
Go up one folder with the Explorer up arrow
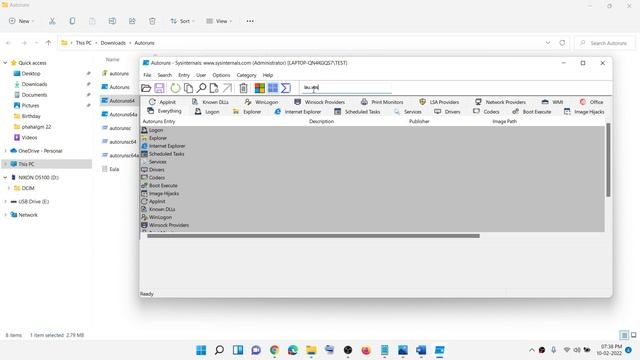coord(48,43)
